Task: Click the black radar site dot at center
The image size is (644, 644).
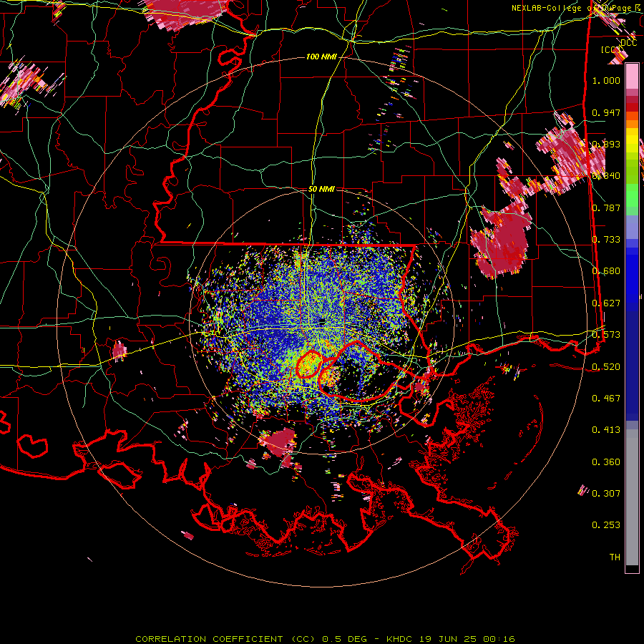Action: click(x=321, y=321)
